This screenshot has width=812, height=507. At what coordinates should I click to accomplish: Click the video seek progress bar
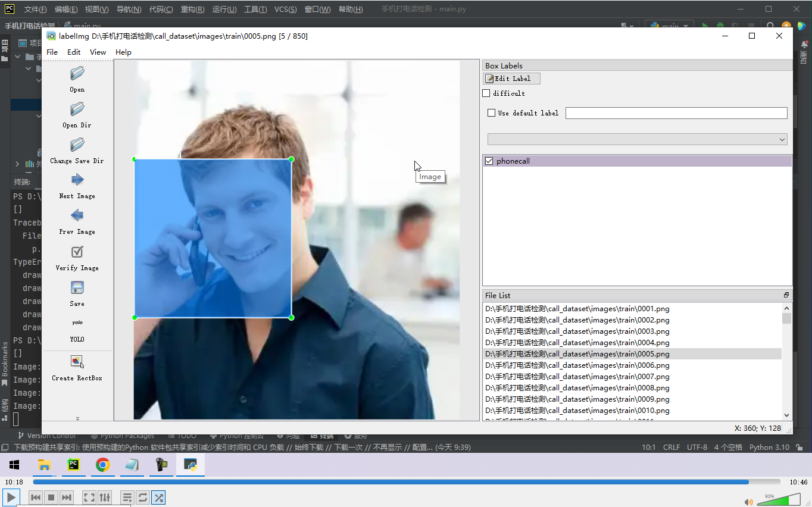coord(407,482)
